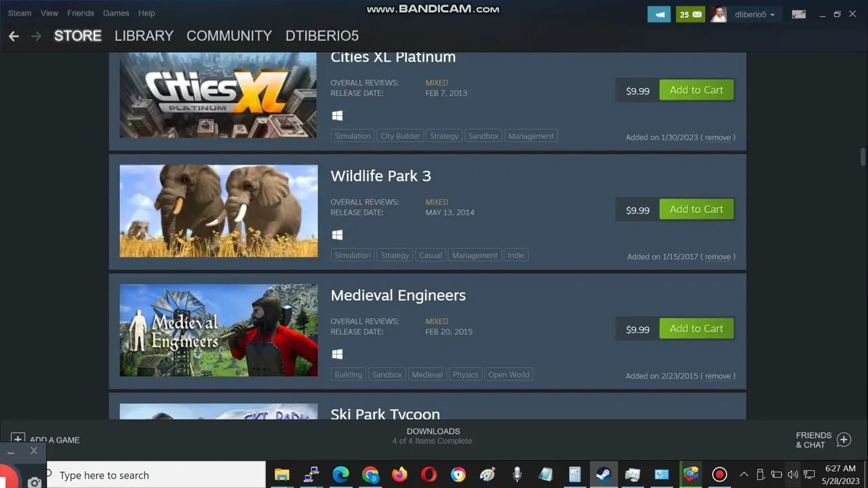Click Windows platform icon for Medieval Engineers

coord(337,354)
